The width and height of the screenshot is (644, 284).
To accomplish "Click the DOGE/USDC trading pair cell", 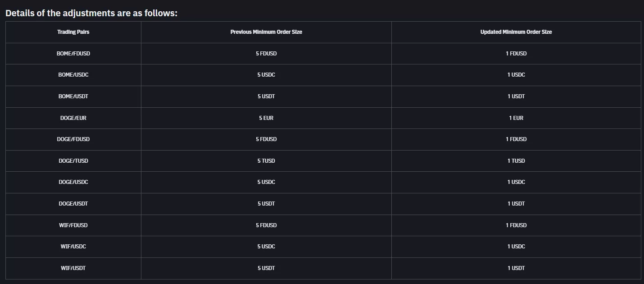I will click(73, 182).
